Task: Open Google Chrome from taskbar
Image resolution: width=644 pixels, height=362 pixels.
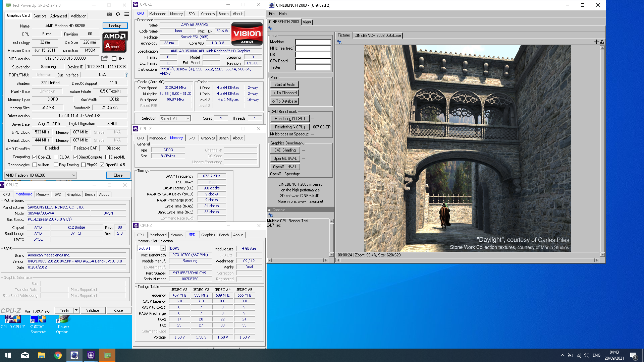Action: pos(58,355)
